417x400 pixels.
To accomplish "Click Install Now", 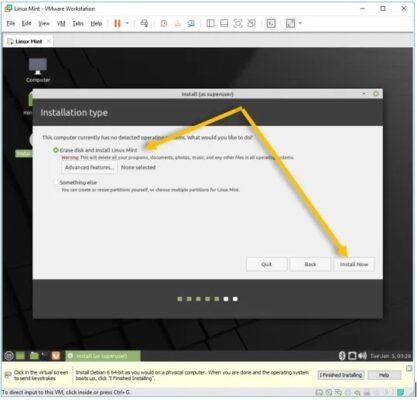I will click(354, 264).
